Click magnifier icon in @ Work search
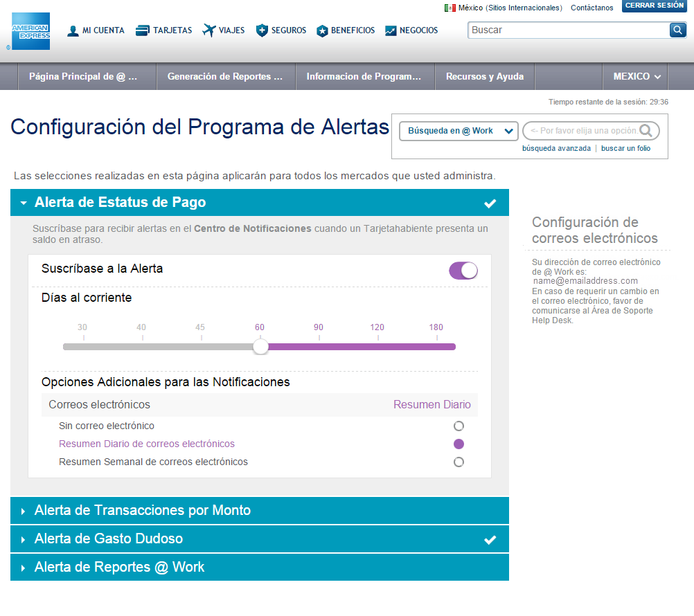The width and height of the screenshot is (694, 616). [x=646, y=130]
